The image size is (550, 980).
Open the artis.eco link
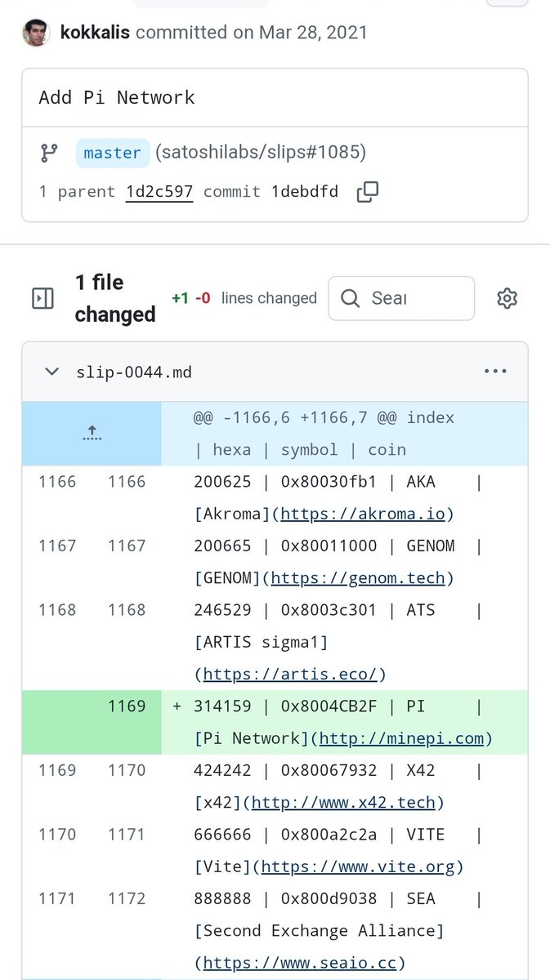(289, 675)
